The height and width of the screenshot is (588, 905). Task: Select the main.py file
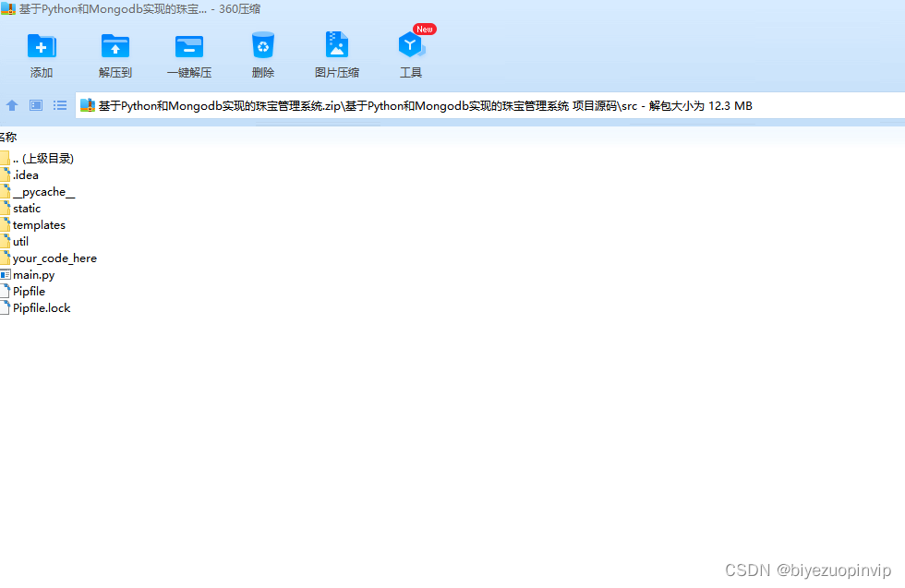coord(33,274)
